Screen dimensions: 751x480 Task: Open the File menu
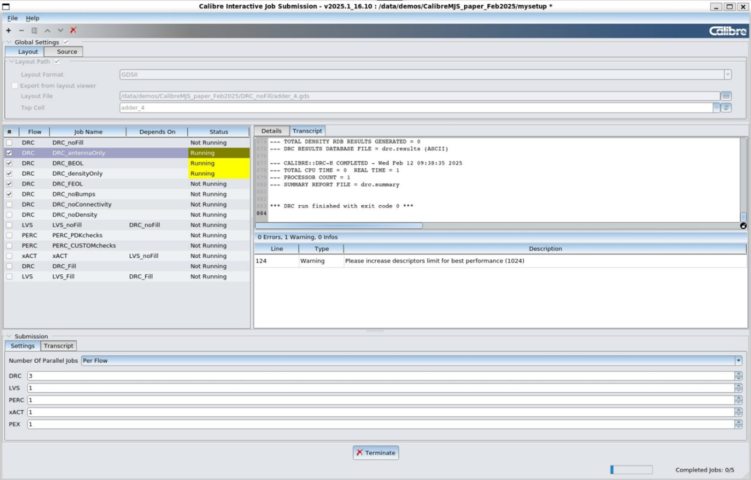click(x=12, y=18)
